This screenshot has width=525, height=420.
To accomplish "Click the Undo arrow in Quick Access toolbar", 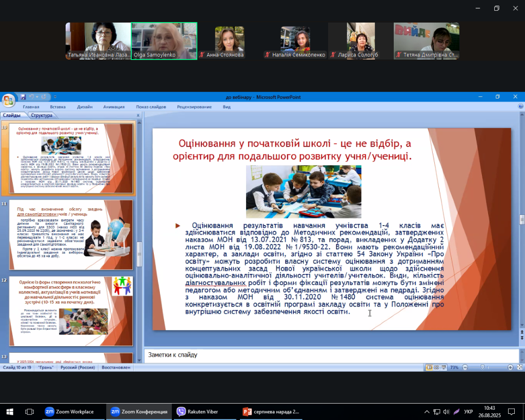I will pos(31,97).
